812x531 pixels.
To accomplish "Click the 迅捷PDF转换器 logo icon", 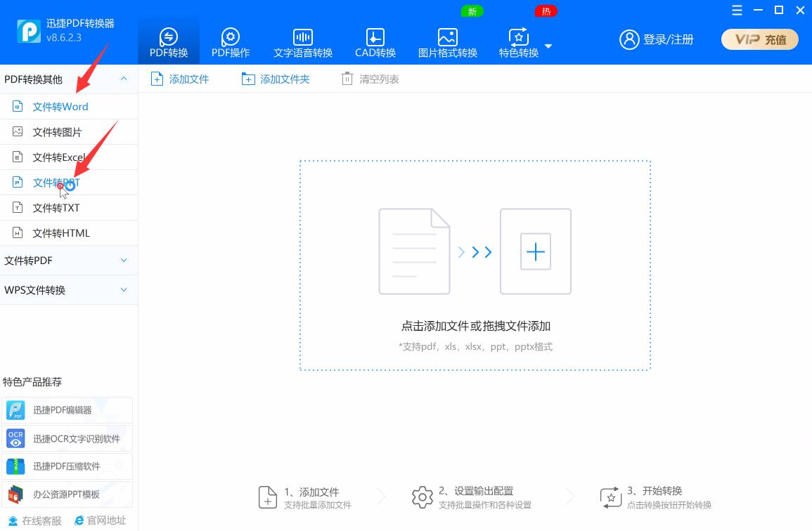I will (x=29, y=31).
